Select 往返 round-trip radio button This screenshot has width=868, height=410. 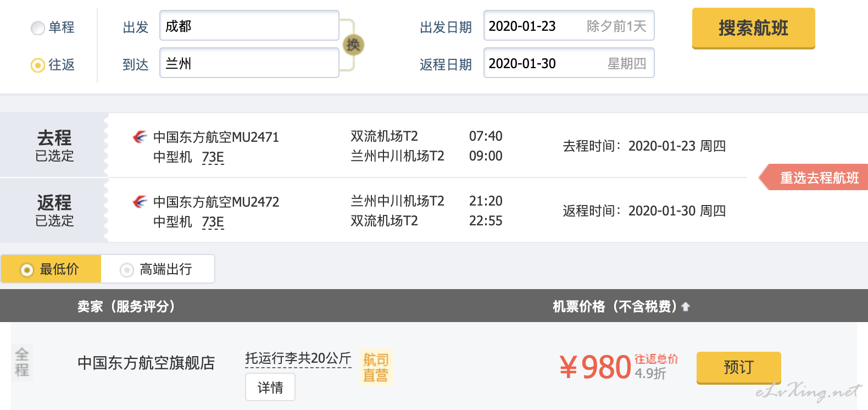[38, 65]
